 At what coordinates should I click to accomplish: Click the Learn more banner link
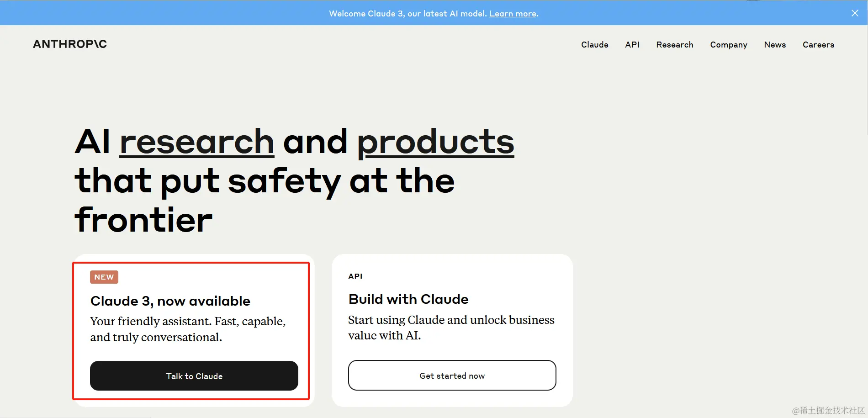coord(513,13)
